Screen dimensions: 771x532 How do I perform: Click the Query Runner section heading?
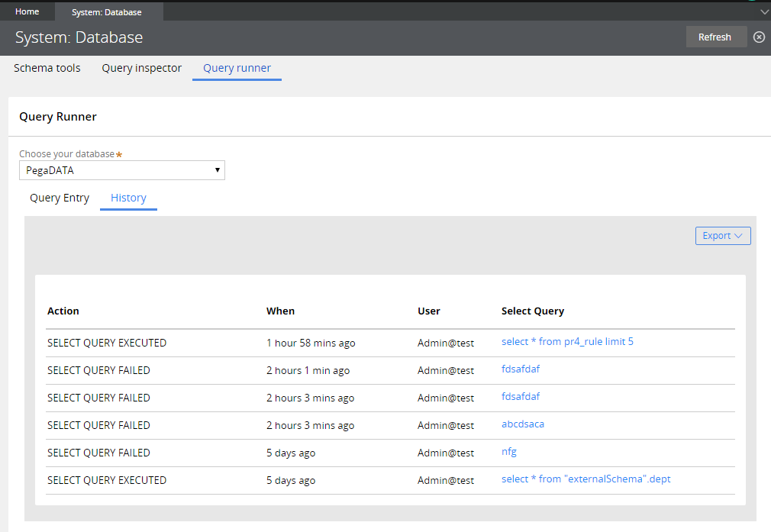[57, 117]
